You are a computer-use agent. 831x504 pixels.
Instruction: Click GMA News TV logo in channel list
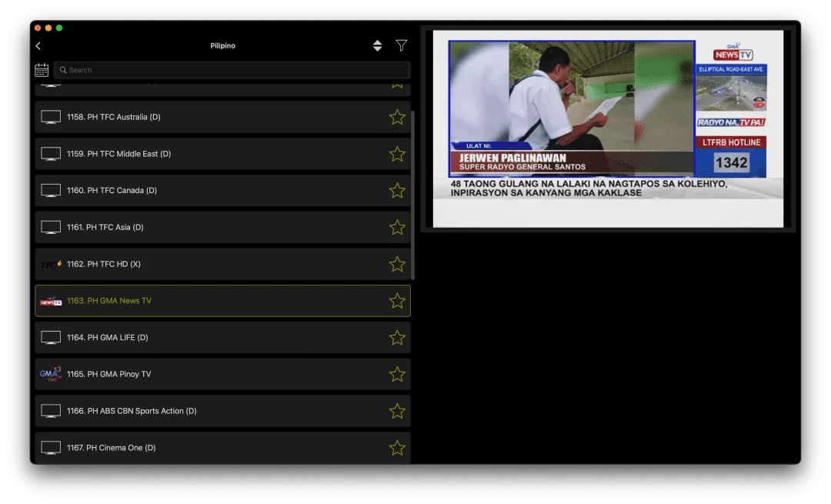[51, 301]
